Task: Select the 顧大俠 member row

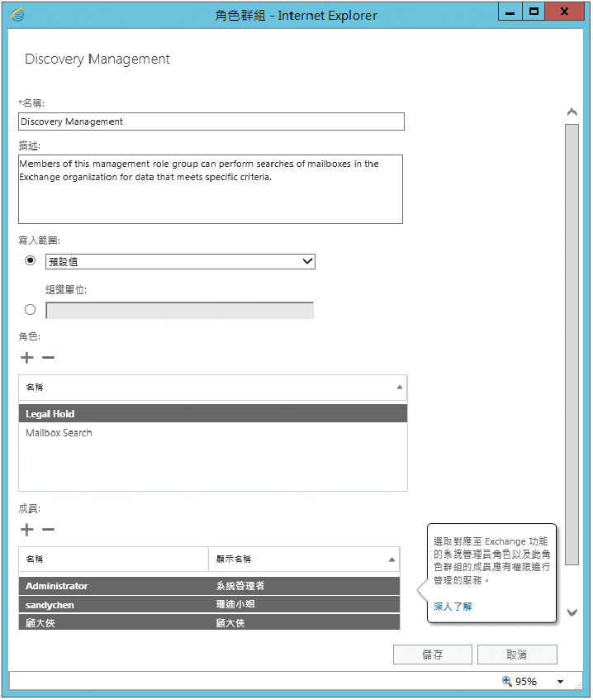Action: (209, 621)
